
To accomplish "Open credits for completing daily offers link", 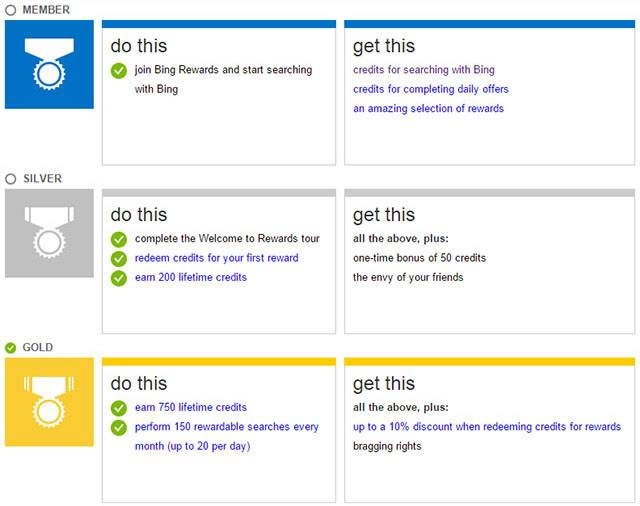I will coord(430,89).
